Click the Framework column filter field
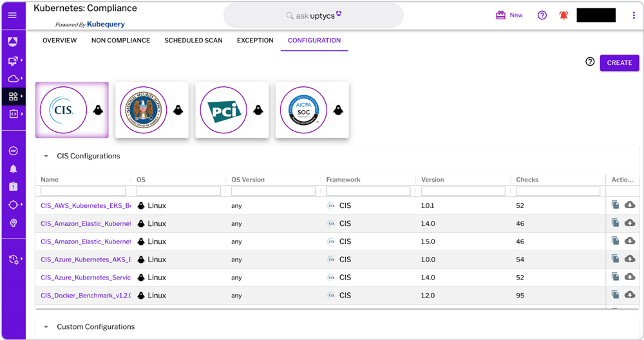This screenshot has width=644, height=340. coord(368,191)
